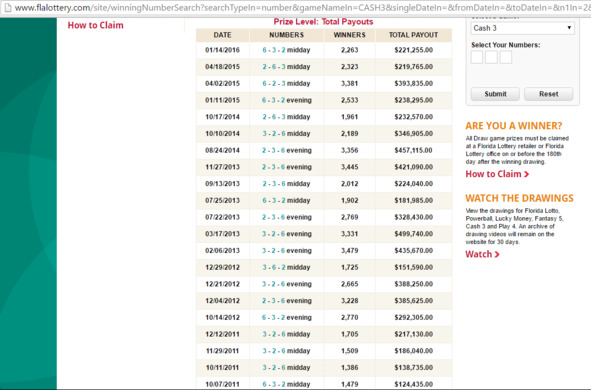The image size is (591, 390).
Task: Click payout $138,735.00
Action: pos(413,367)
